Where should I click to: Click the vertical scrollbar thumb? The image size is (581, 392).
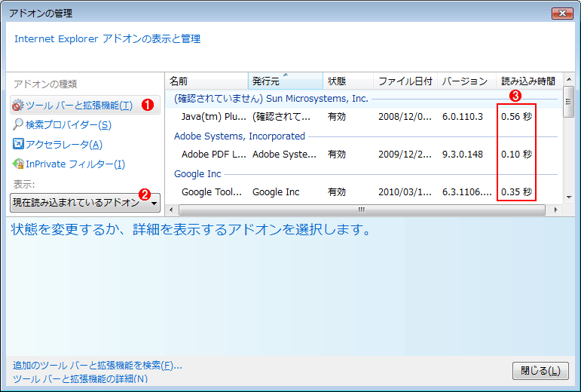[x=569, y=102]
